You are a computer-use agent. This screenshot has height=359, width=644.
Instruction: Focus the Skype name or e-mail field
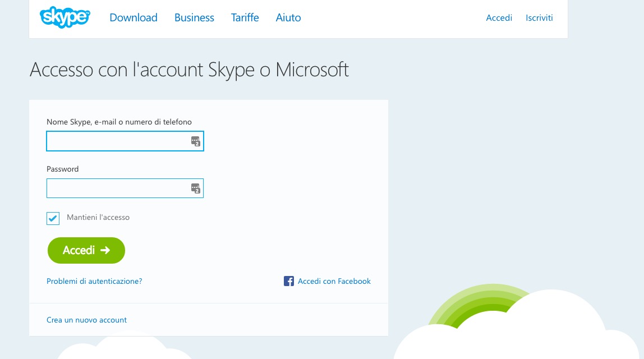coord(118,141)
